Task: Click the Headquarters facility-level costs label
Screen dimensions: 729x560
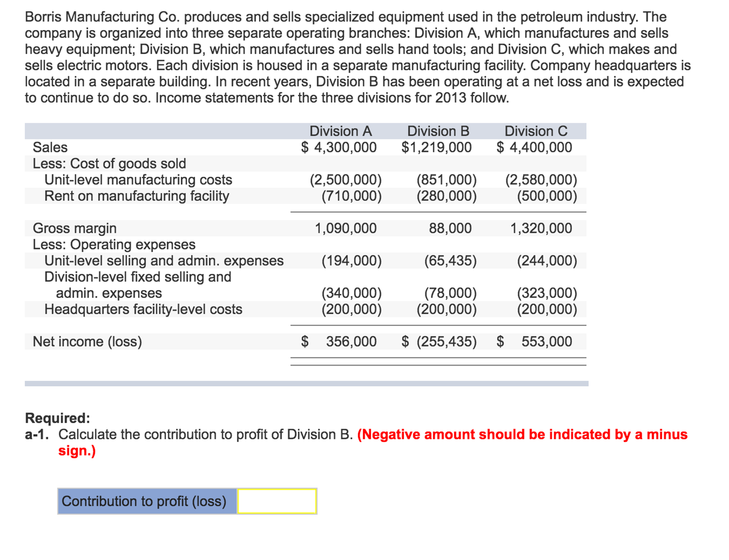Action: 143,309
